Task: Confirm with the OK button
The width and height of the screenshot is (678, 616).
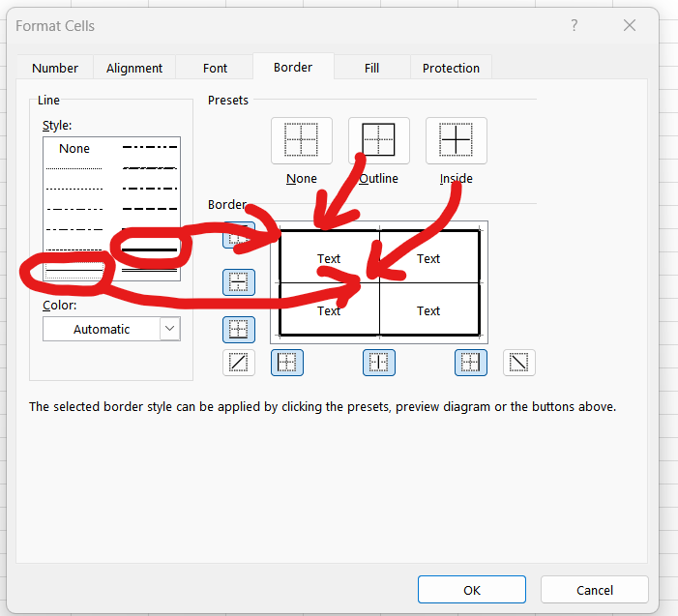Action: coord(472,590)
